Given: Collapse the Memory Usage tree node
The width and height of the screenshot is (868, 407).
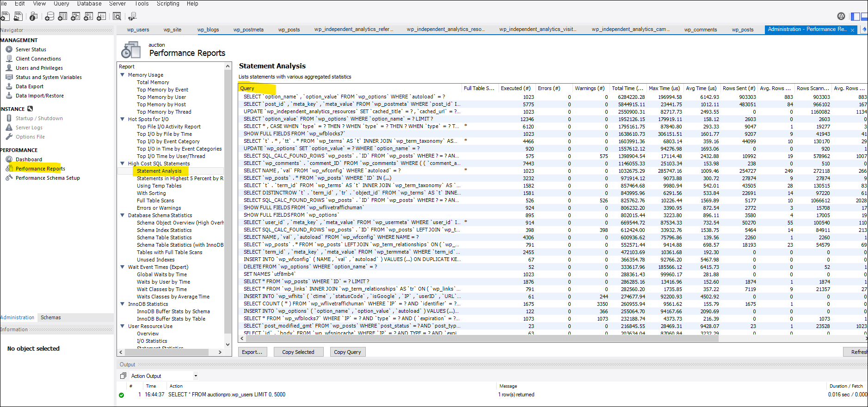Looking at the screenshot, I should coord(123,75).
